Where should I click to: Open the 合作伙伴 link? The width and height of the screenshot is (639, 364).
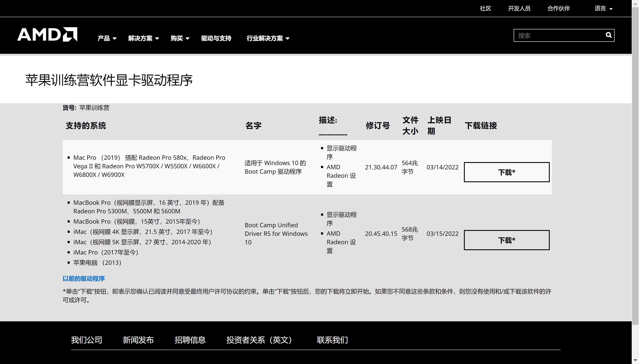click(x=559, y=9)
